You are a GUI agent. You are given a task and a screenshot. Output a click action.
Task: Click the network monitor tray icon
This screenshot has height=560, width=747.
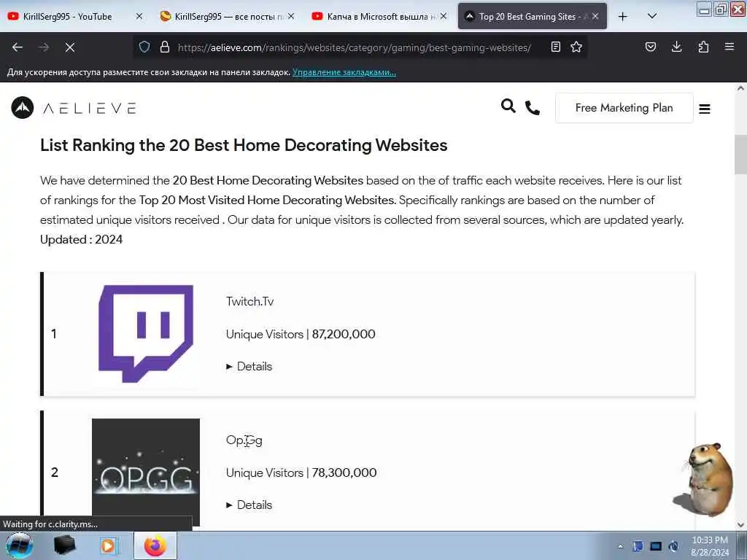pyautogui.click(x=656, y=546)
